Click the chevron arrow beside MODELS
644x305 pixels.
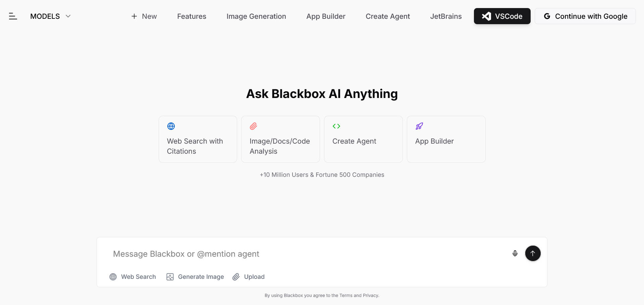pos(68,16)
